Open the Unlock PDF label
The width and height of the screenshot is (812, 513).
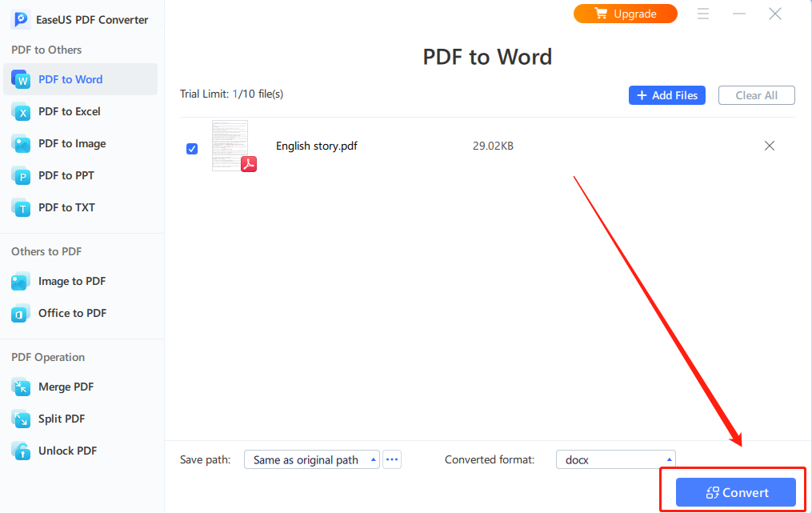(x=67, y=451)
